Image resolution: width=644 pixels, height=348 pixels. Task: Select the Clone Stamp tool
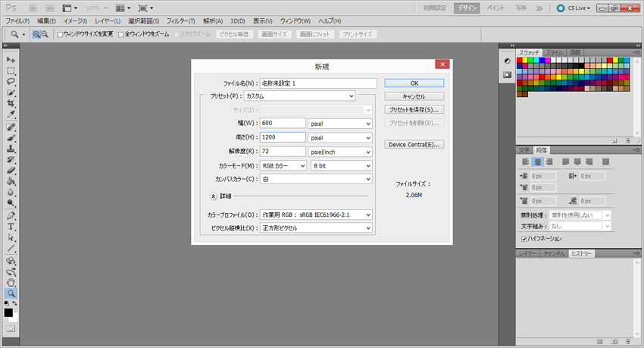[11, 149]
